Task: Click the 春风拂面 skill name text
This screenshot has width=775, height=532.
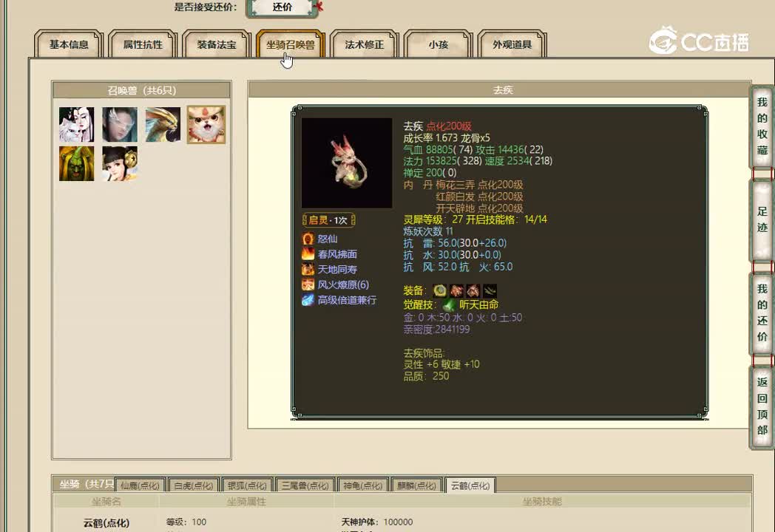Action: pyautogui.click(x=337, y=254)
